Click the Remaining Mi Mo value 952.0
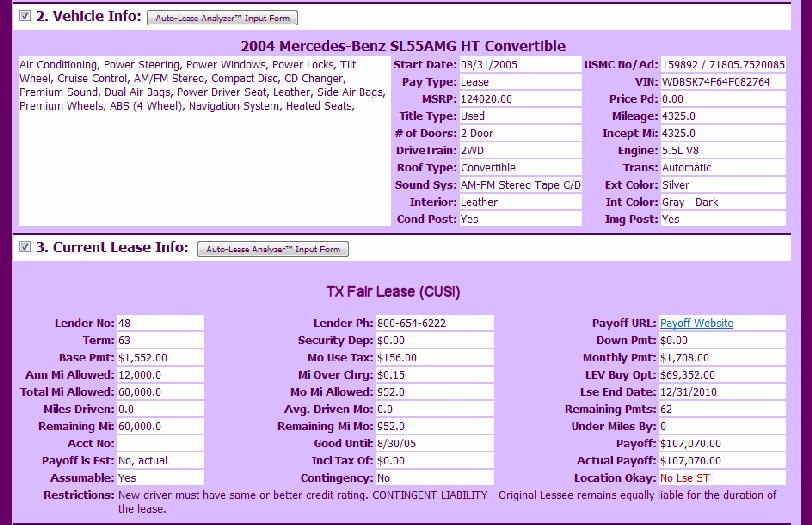The width and height of the screenshot is (812, 525). pyautogui.click(x=434, y=426)
